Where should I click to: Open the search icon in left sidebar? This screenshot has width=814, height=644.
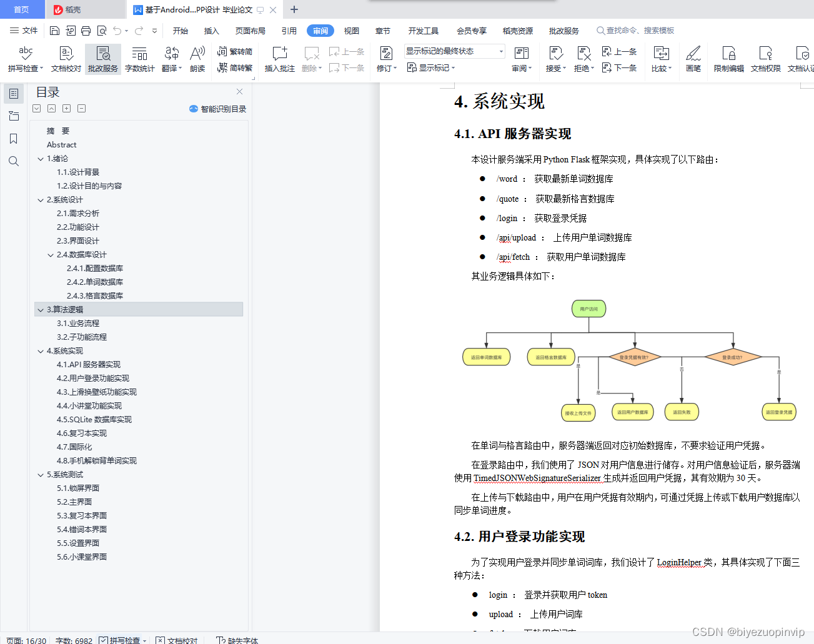pos(14,161)
